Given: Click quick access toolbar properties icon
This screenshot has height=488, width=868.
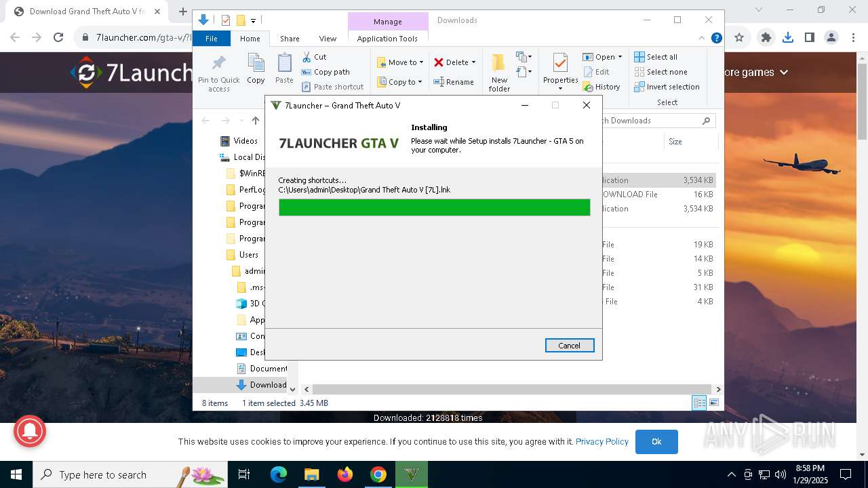Looking at the screenshot, I should 226,20.
